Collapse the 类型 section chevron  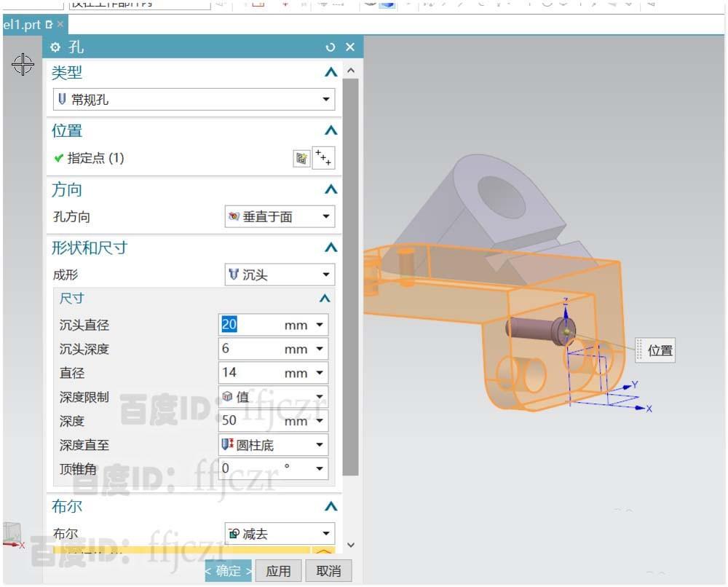(331, 72)
